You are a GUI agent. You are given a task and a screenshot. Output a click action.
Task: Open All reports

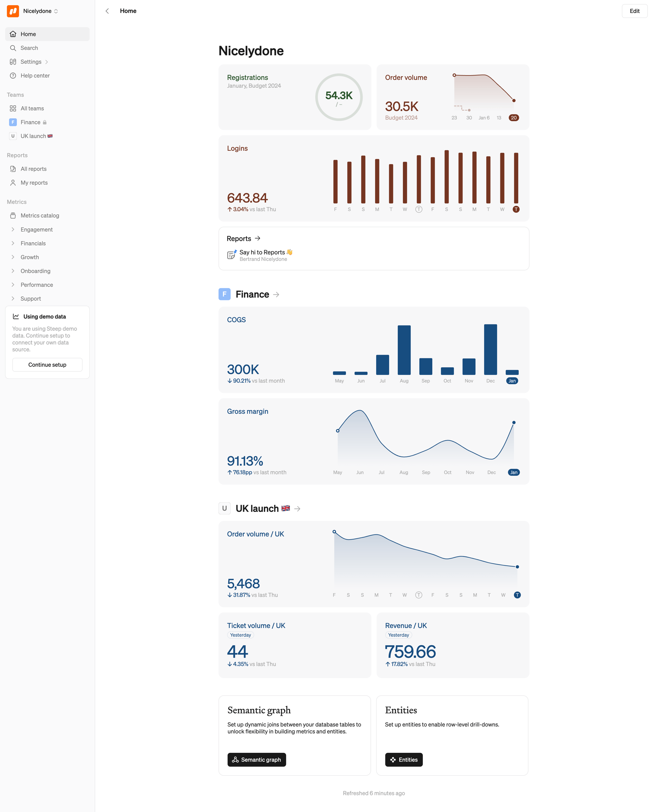(34, 169)
